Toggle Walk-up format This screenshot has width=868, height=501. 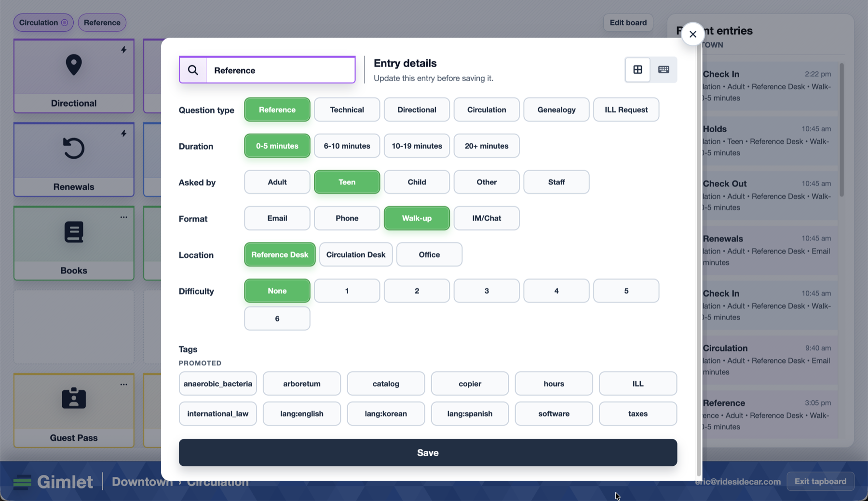point(417,218)
